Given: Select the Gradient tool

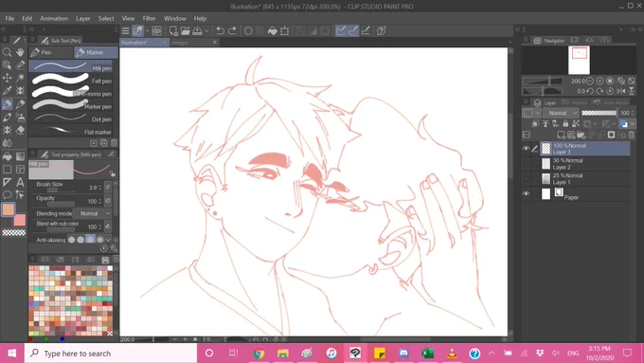Looking at the screenshot, I should pyautogui.click(x=20, y=156).
